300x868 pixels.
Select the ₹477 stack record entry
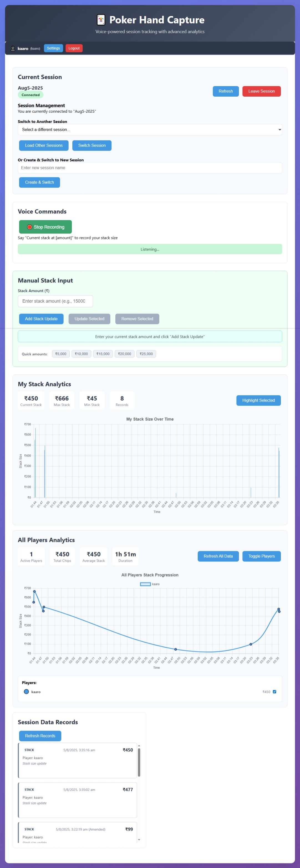[78, 800]
